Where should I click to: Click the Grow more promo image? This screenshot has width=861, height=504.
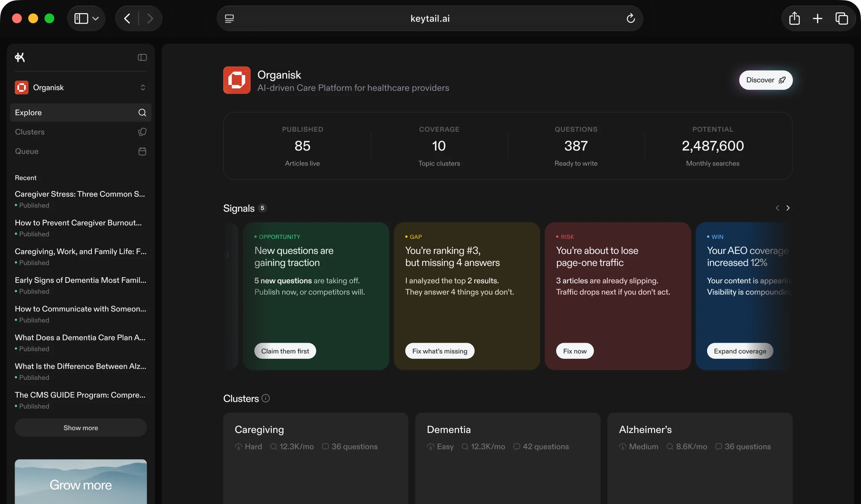coord(81,481)
